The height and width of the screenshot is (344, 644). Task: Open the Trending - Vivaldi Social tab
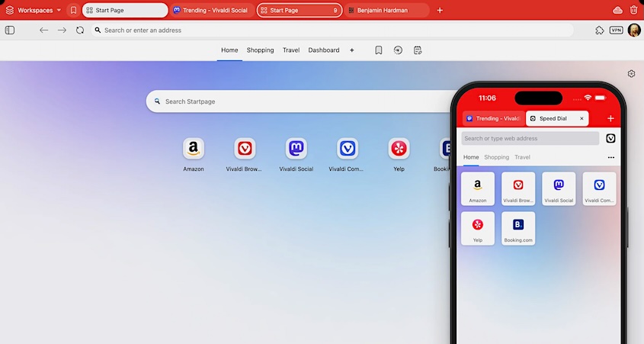tap(210, 10)
